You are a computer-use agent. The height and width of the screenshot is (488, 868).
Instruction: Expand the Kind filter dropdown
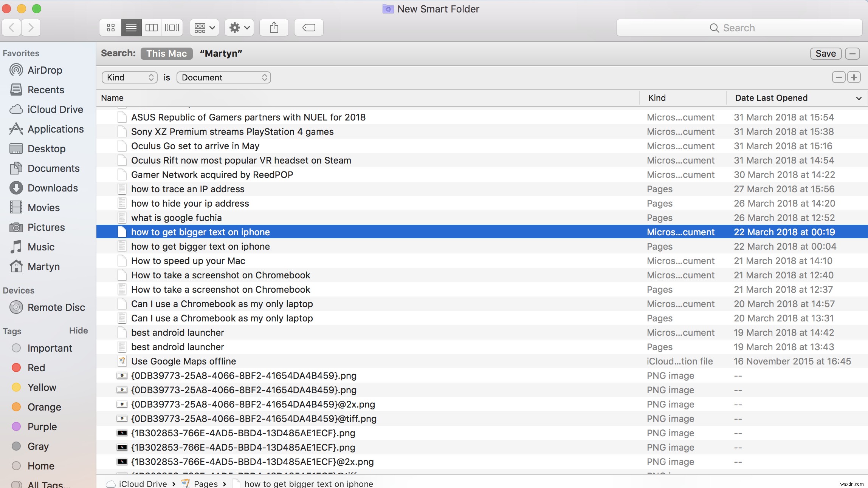(129, 77)
